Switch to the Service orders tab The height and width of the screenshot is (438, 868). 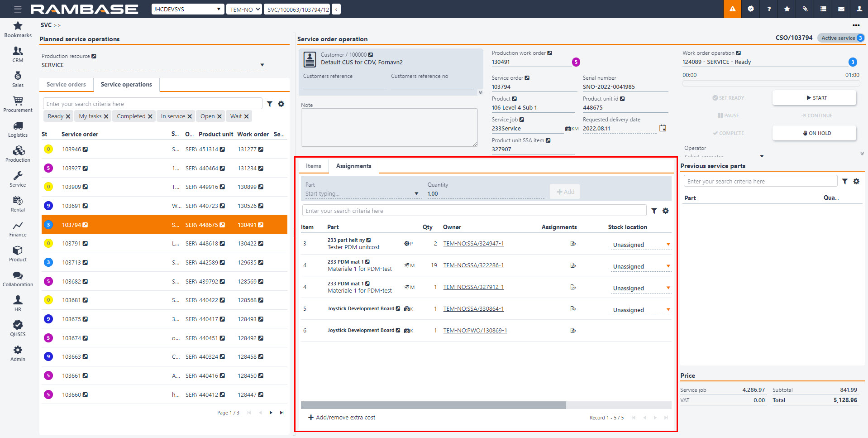66,85
